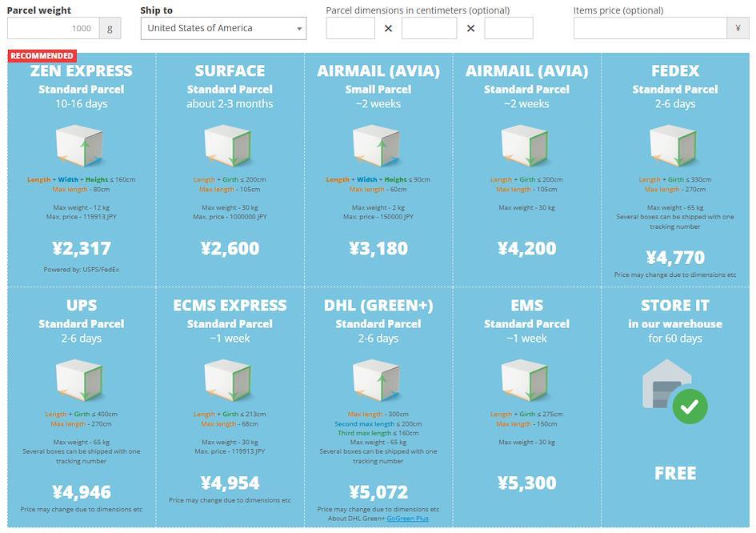
Task: Focus the first parcel dimension field
Action: coord(350,28)
